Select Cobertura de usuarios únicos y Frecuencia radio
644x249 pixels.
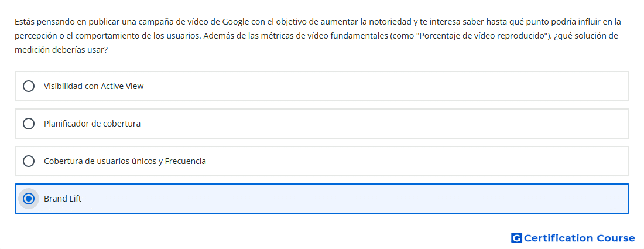(29, 161)
